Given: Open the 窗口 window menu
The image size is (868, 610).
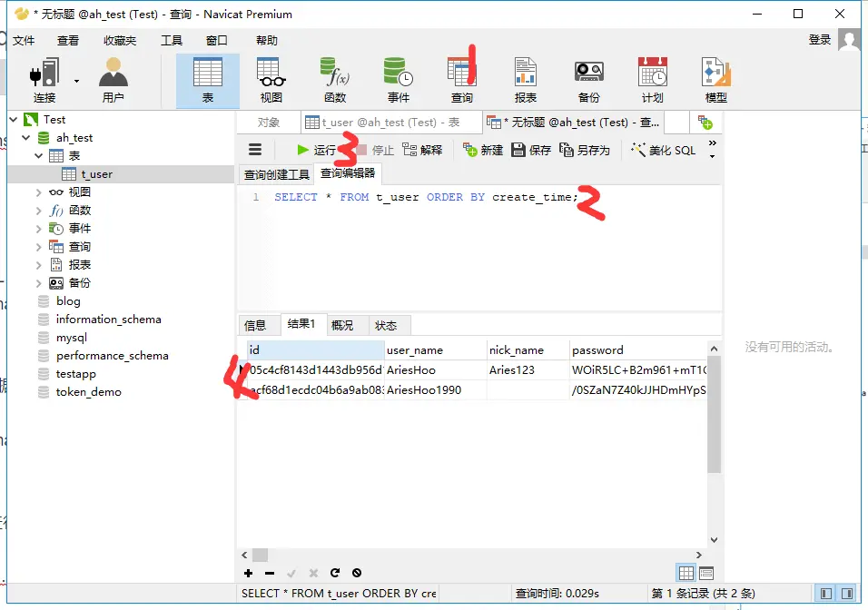Looking at the screenshot, I should click(216, 41).
